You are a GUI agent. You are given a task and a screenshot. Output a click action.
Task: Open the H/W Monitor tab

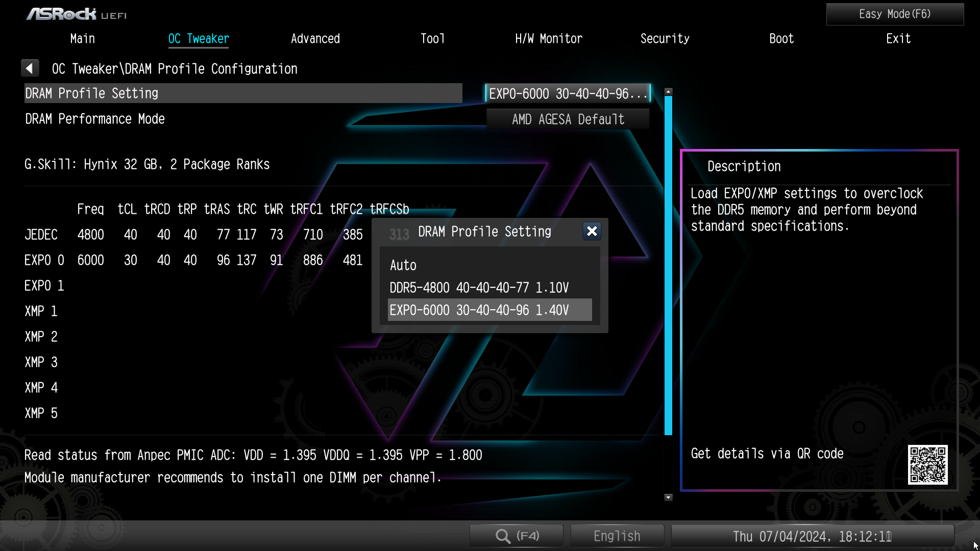[549, 39]
